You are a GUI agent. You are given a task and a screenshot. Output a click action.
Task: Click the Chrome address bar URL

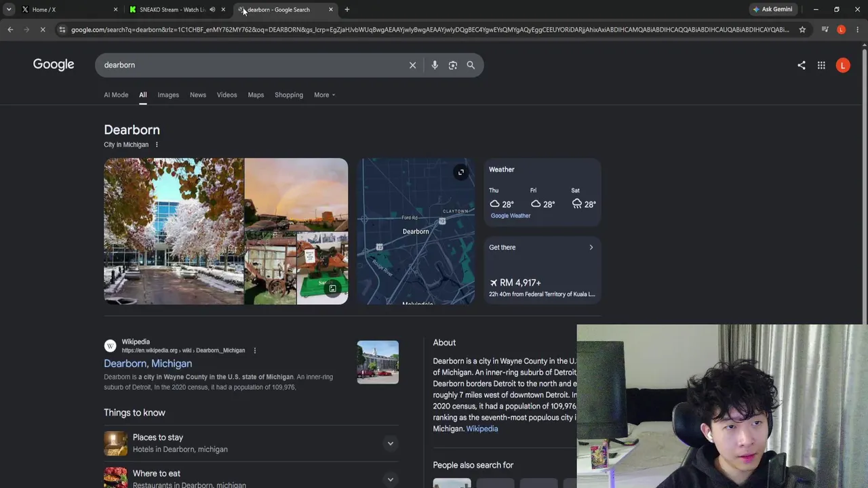tap(430, 30)
